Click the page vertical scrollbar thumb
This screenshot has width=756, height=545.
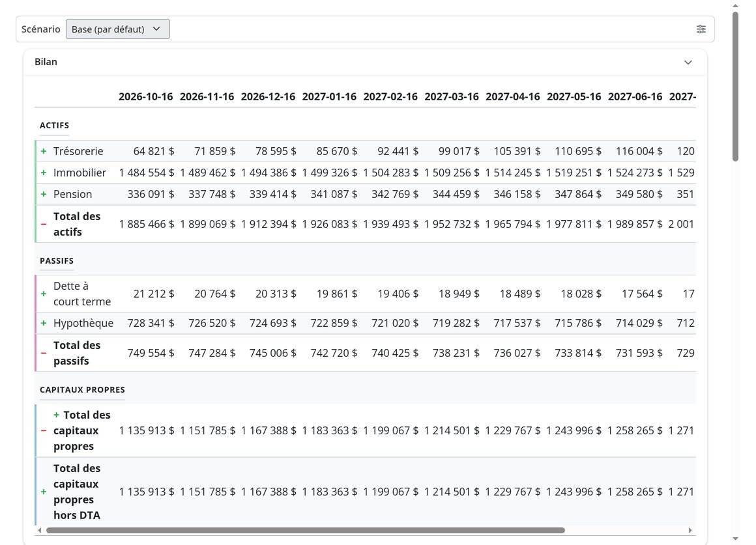pyautogui.click(x=735, y=87)
